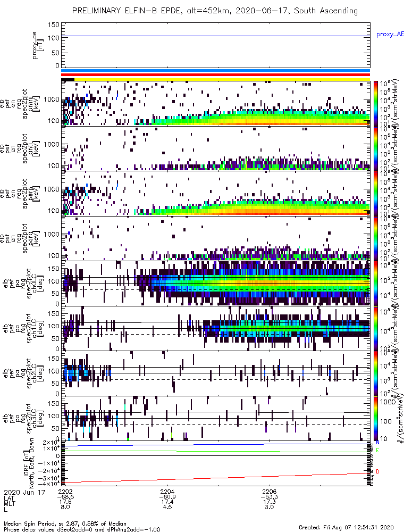Click the green East line in IGRF panel
The image size is (412, 532).
216,451
